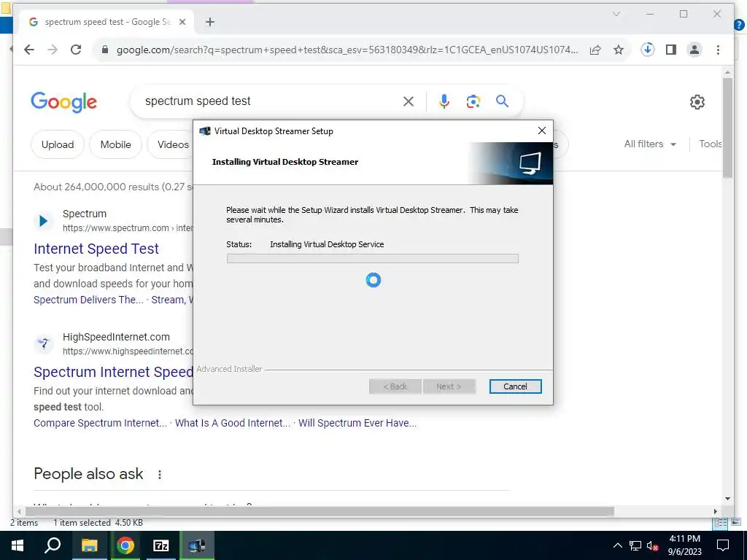Open Google quick settings gear
Screen dimensions: 747x560
pyautogui.click(x=697, y=101)
